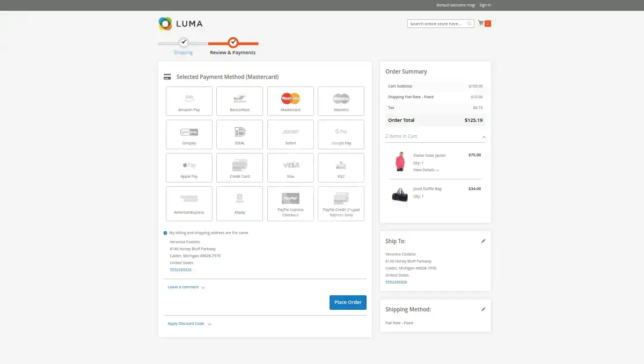
Task: Uncheck billing and shipping address same
Action: (x=165, y=233)
